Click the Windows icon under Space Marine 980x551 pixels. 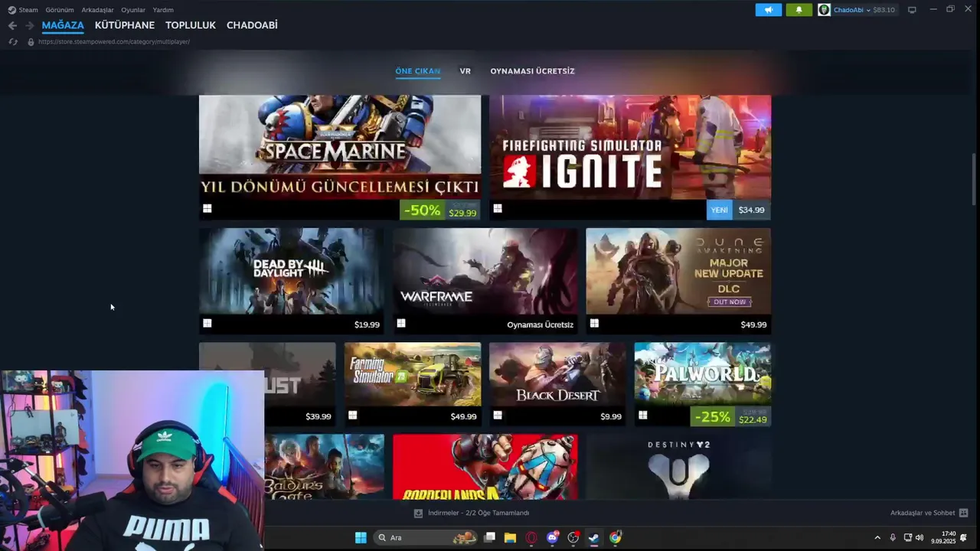coord(207,208)
